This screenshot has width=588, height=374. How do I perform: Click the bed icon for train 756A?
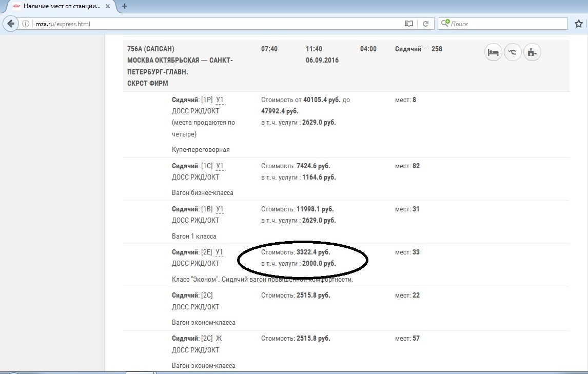493,52
